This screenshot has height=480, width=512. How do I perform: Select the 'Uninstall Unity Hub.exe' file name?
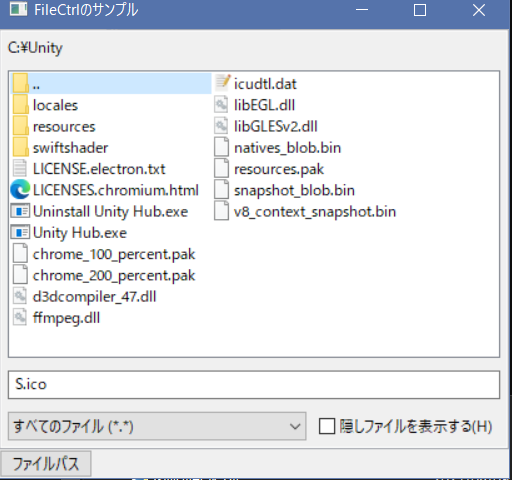pyautogui.click(x=110, y=212)
